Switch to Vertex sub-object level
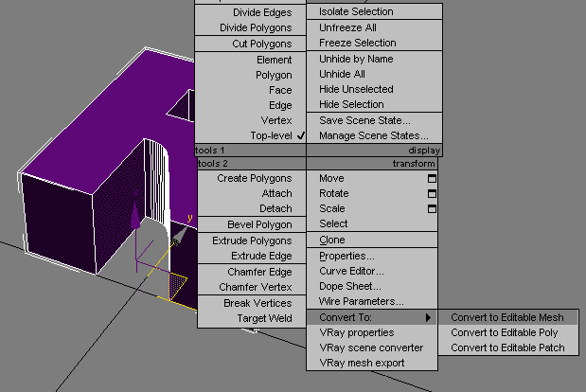This screenshot has height=392, width=586. pos(276,120)
